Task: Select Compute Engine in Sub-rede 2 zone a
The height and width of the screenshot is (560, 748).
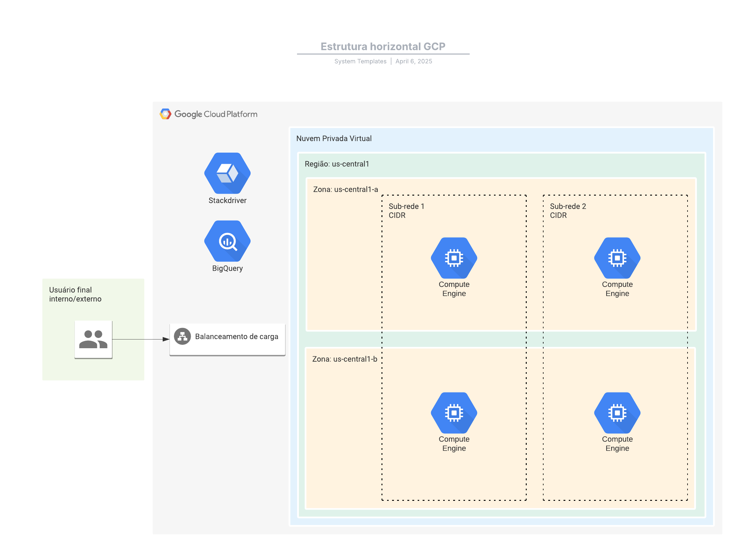Action: click(617, 258)
